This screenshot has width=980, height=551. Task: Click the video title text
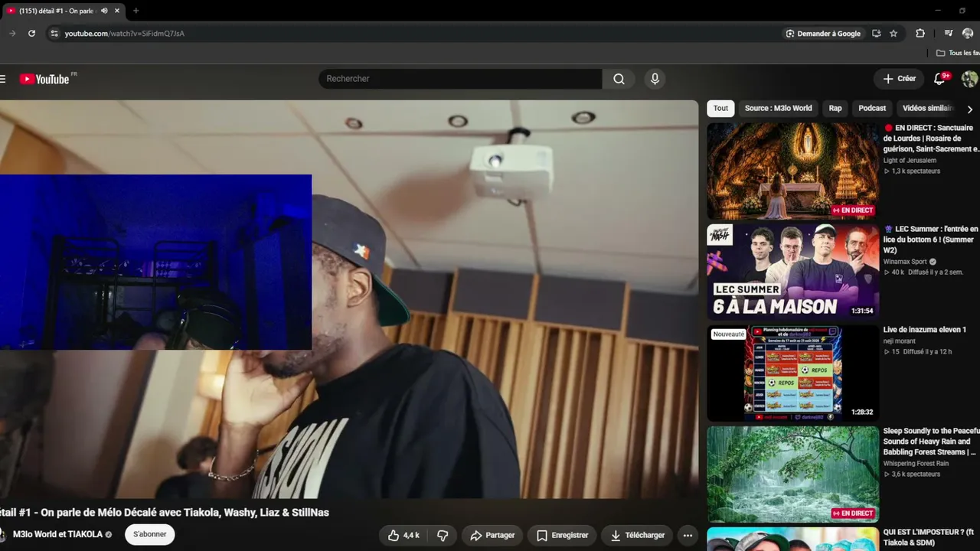click(165, 513)
